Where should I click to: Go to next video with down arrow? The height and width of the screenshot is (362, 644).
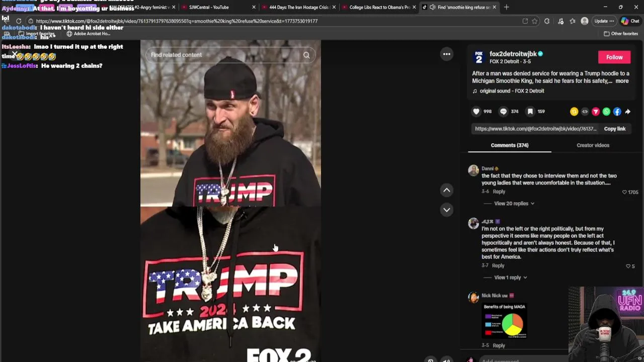pyautogui.click(x=447, y=210)
